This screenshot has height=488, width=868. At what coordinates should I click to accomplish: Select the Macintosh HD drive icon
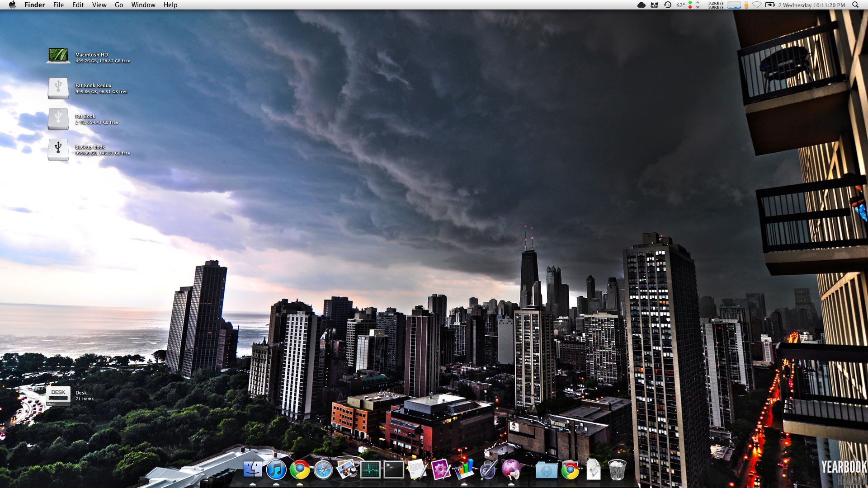coord(58,56)
